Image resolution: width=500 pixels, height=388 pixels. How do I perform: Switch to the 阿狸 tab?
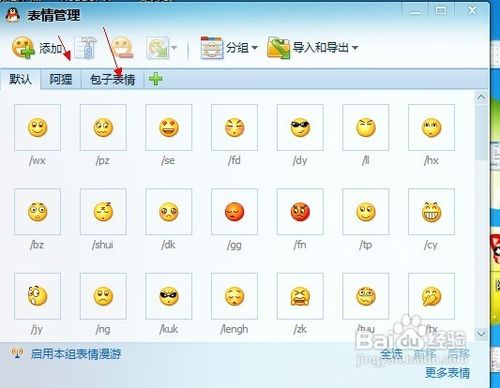click(x=61, y=79)
